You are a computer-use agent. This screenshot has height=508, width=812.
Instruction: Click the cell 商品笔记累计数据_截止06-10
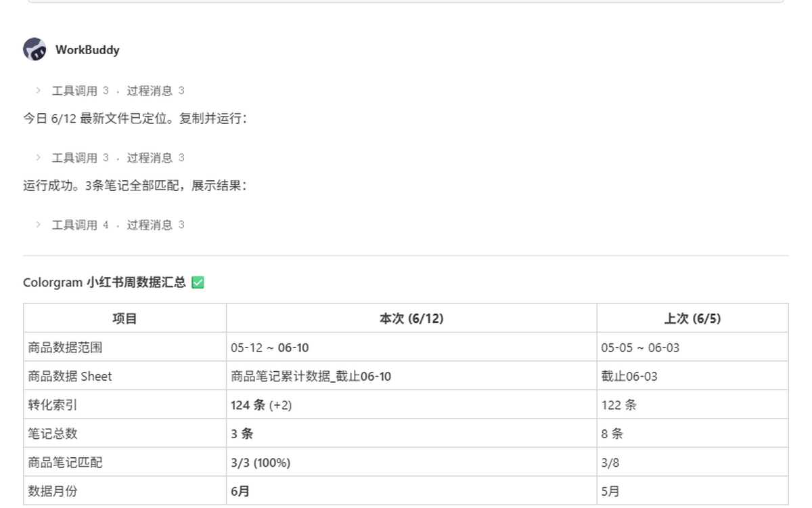click(411, 376)
